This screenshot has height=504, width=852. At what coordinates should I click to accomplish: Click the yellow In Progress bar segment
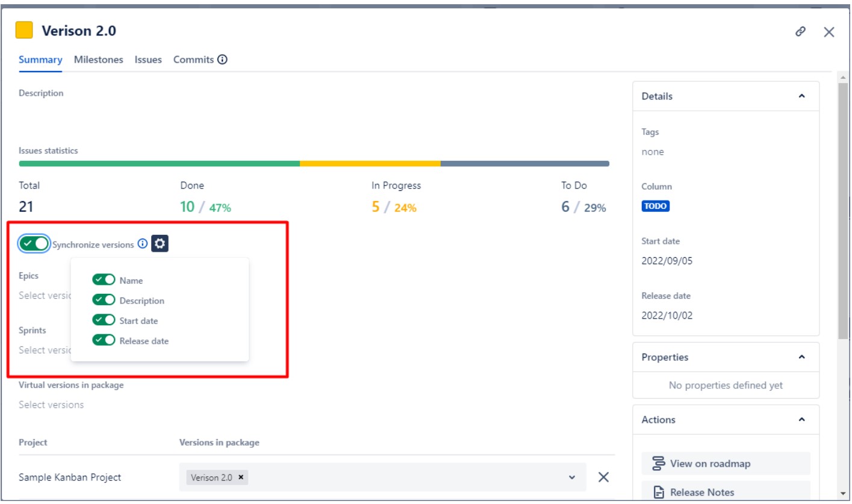coord(370,164)
